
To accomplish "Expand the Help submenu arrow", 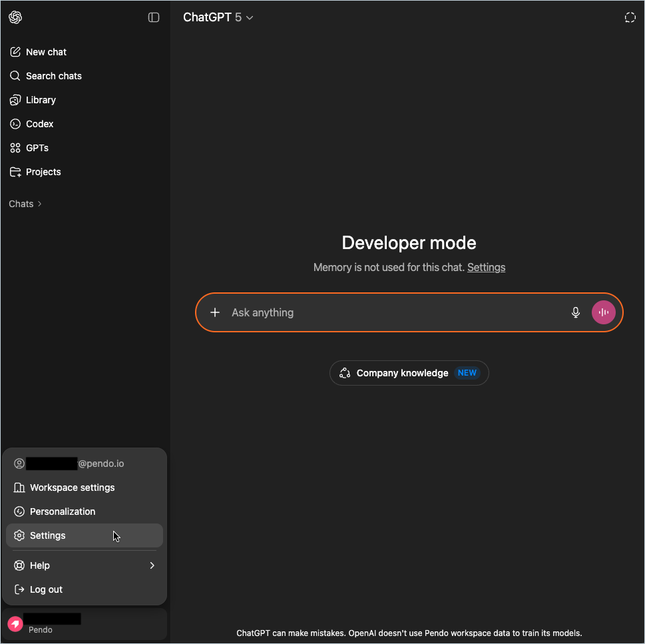I will pyautogui.click(x=152, y=565).
